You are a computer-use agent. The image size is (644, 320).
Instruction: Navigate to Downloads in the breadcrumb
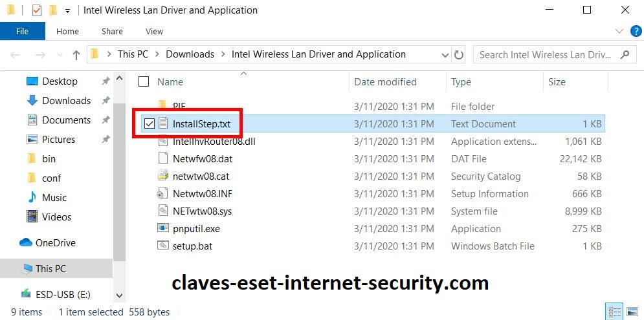(190, 54)
